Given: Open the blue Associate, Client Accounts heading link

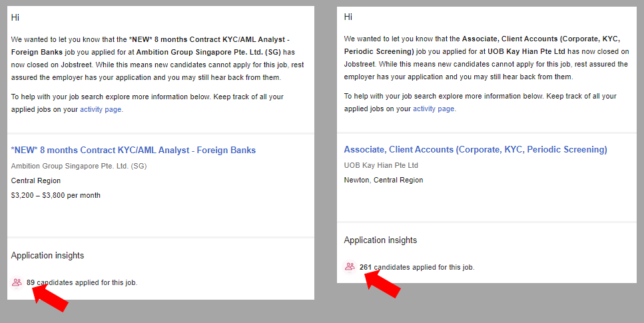Looking at the screenshot, I should coord(476,150).
